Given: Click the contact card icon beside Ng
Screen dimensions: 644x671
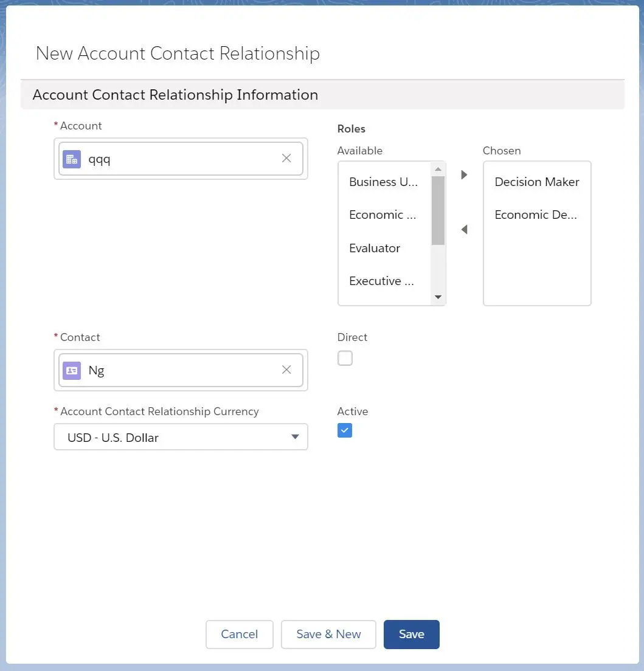Looking at the screenshot, I should coord(72,371).
